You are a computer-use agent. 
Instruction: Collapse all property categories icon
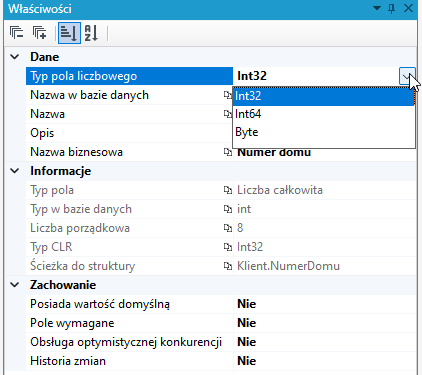point(17,33)
